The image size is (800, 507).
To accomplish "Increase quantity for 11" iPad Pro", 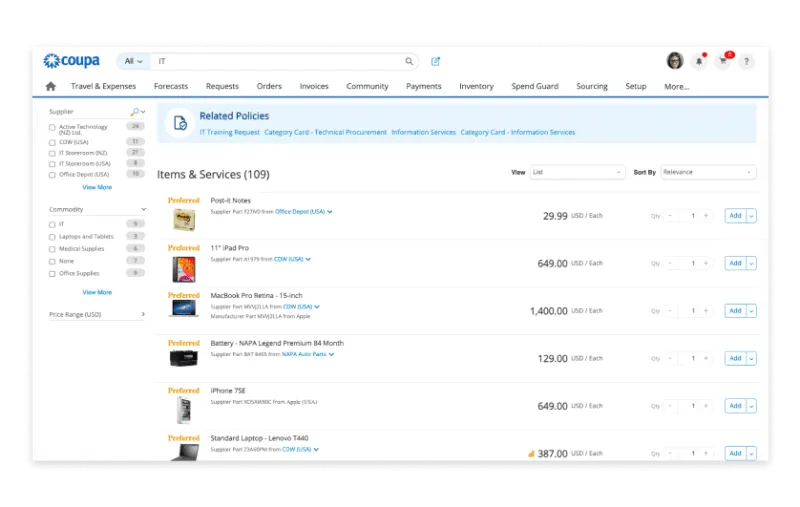I will (x=706, y=263).
